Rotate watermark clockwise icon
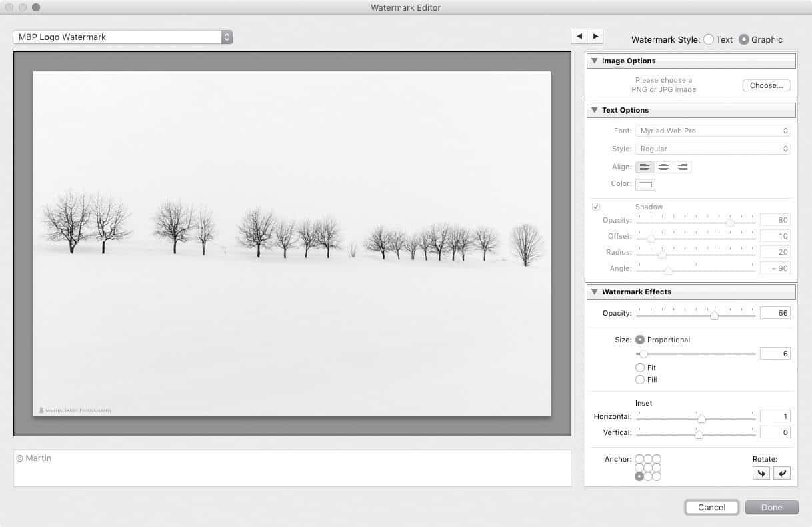 pyautogui.click(x=782, y=473)
